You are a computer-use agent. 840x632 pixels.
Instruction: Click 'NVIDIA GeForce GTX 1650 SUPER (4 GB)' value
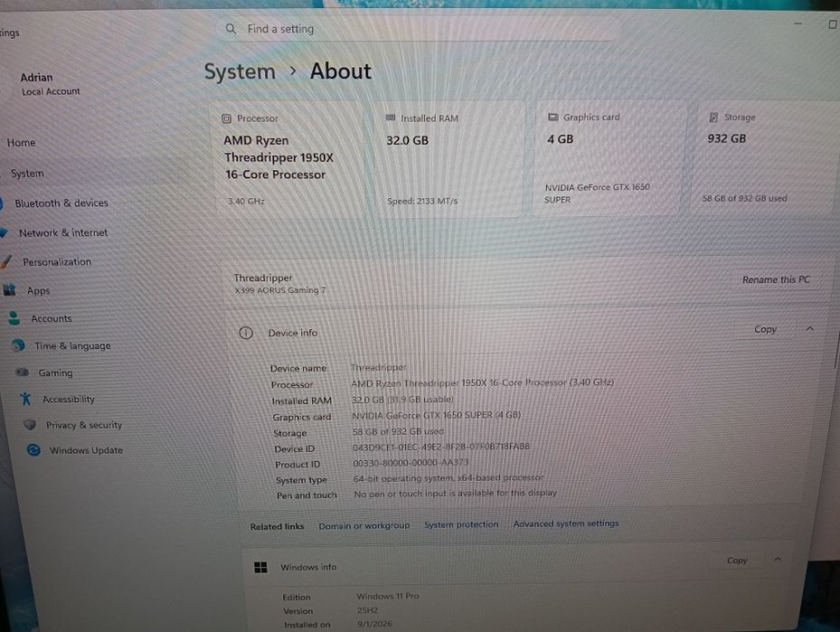[436, 415]
